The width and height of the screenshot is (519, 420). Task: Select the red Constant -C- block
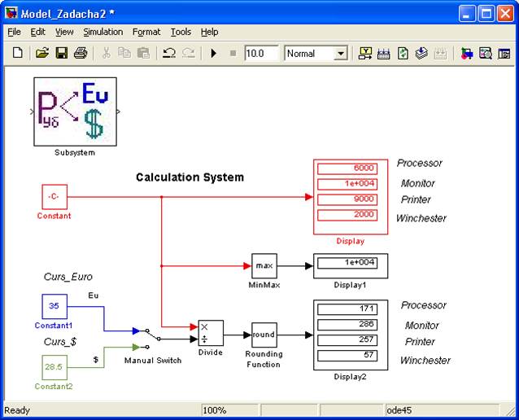click(55, 197)
